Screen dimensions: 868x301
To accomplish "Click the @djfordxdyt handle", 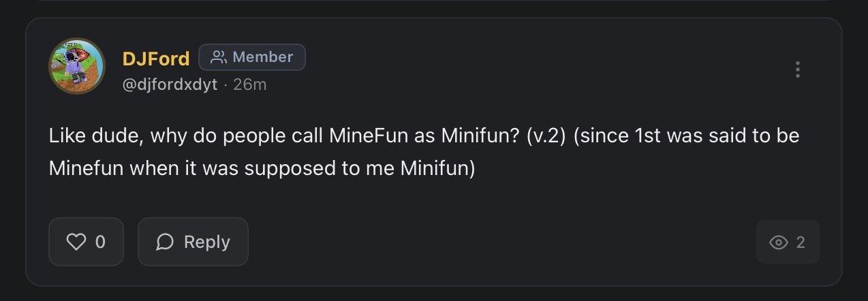I will tap(170, 84).
